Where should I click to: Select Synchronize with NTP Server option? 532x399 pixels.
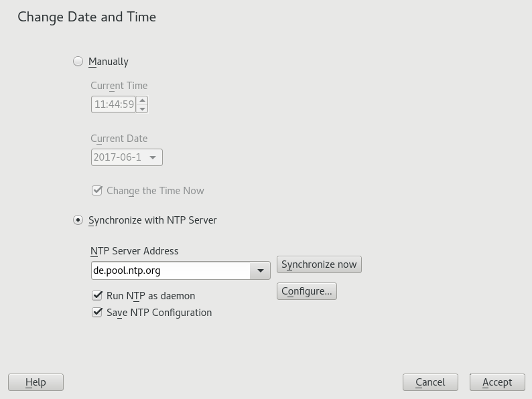point(78,220)
